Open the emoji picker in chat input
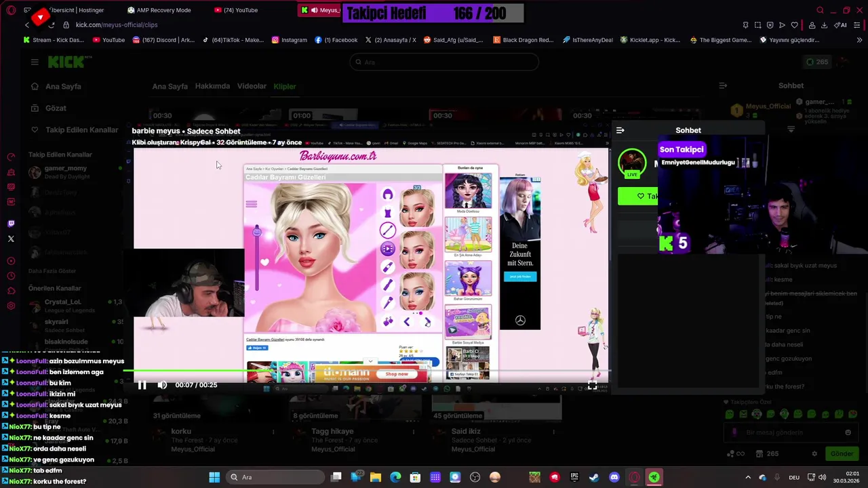Screen dimensions: 868x488 [848, 432]
